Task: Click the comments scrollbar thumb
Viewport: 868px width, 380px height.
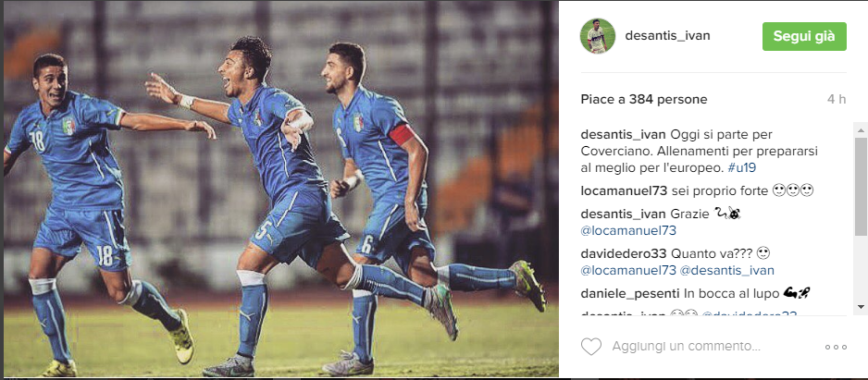Action: click(x=861, y=185)
